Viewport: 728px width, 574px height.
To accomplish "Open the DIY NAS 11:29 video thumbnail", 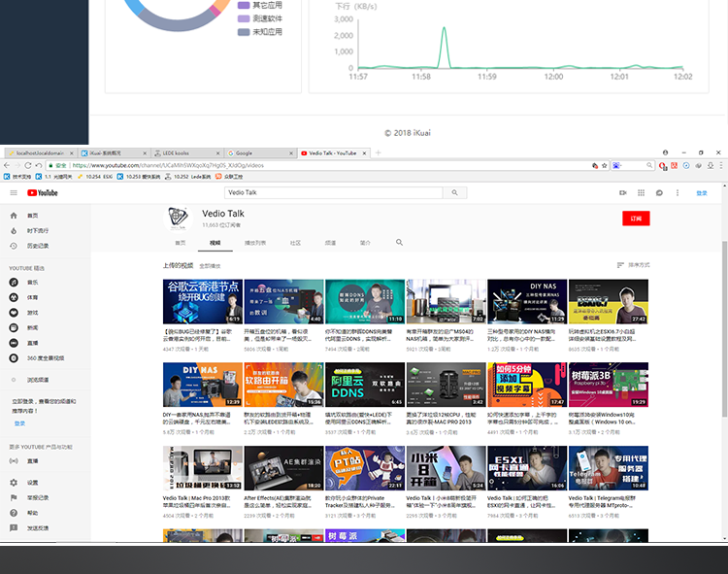I will 527,301.
